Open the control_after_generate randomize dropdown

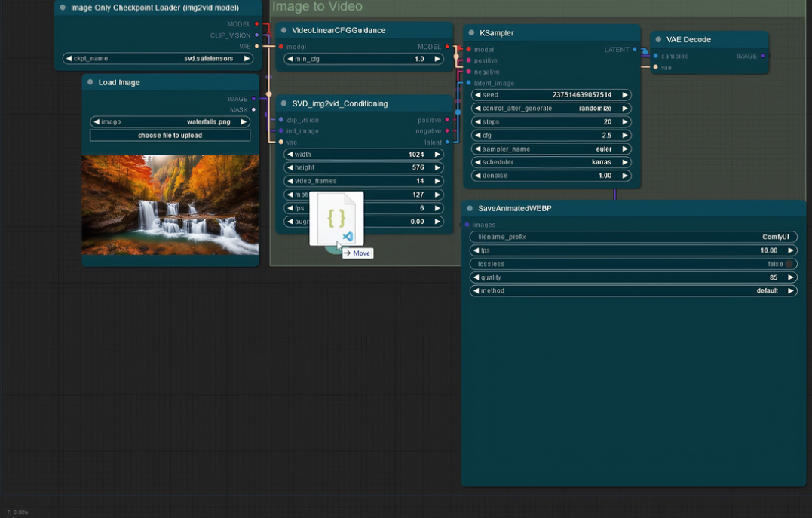point(550,109)
